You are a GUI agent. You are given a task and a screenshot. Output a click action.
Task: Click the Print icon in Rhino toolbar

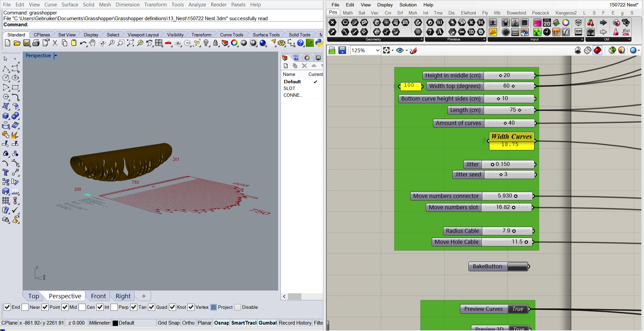click(36, 43)
